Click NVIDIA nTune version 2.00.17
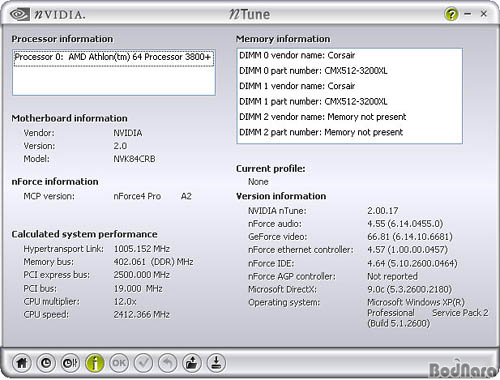This screenshot has width=500, height=380. pyautogui.click(x=383, y=211)
